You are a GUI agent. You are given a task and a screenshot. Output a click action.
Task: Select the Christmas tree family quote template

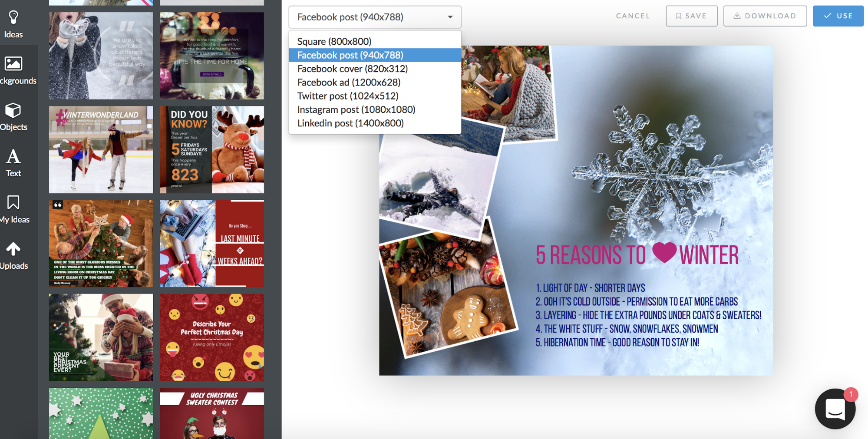101,243
